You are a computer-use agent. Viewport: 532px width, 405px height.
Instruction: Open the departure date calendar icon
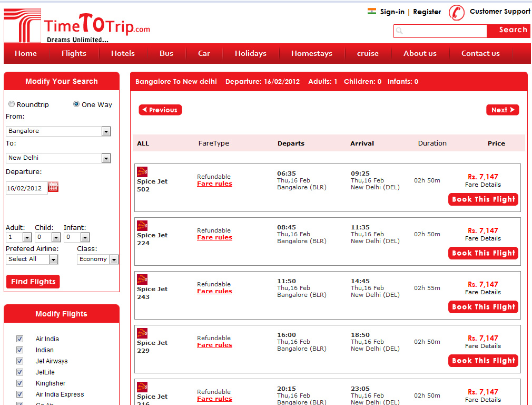[x=53, y=187]
